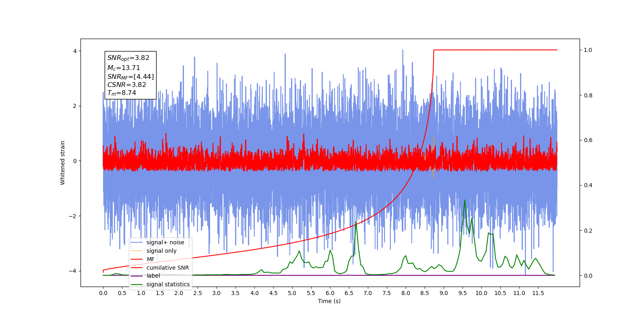Click the 'MF' legend label
The height and width of the screenshot is (322, 644).
point(151,259)
